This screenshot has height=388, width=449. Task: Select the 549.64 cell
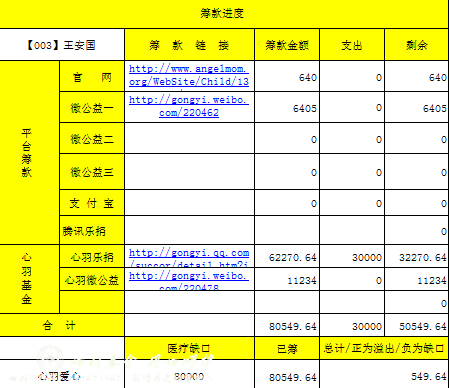pyautogui.click(x=384, y=374)
